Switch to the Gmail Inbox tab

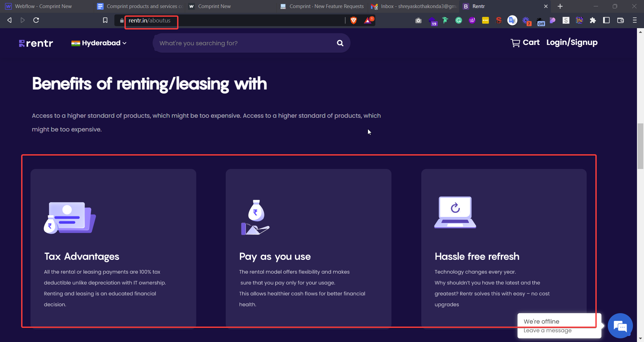tap(414, 6)
